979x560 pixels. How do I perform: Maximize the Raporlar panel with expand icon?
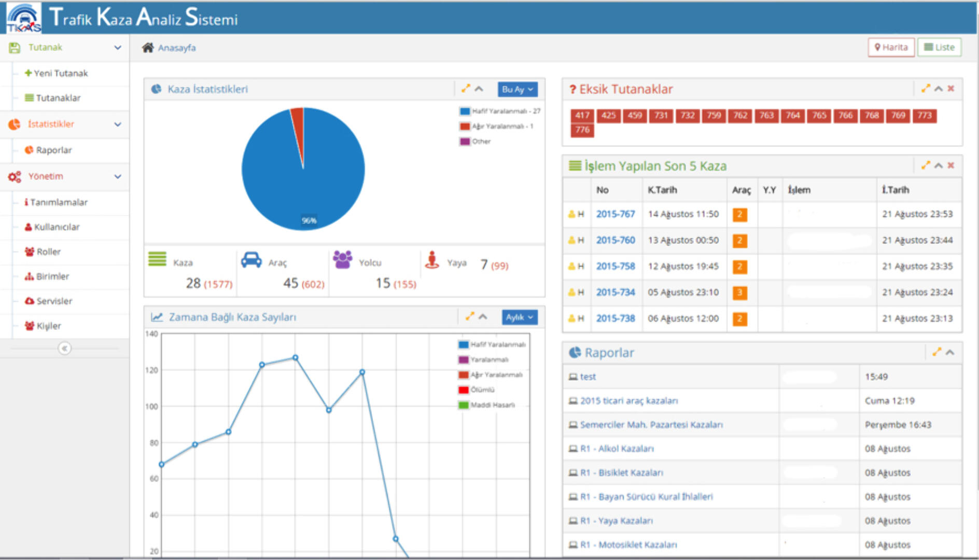[x=936, y=352]
